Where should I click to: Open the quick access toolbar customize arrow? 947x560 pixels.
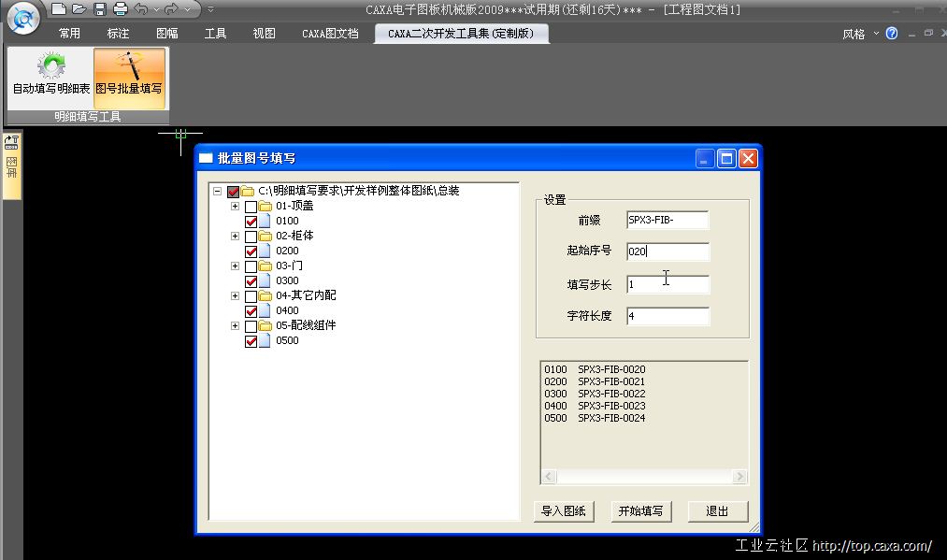(x=210, y=9)
